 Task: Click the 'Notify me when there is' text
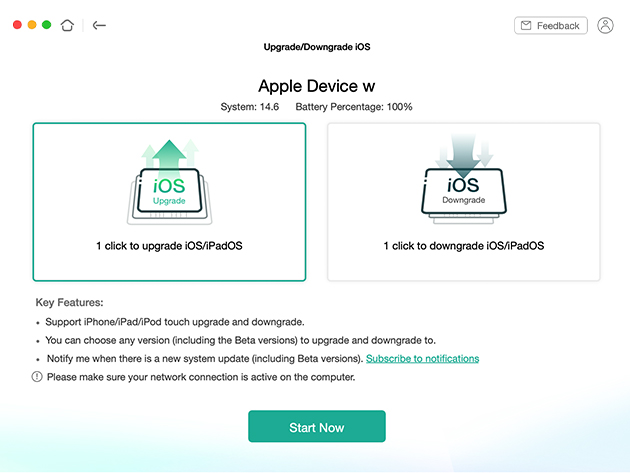click(x=205, y=358)
